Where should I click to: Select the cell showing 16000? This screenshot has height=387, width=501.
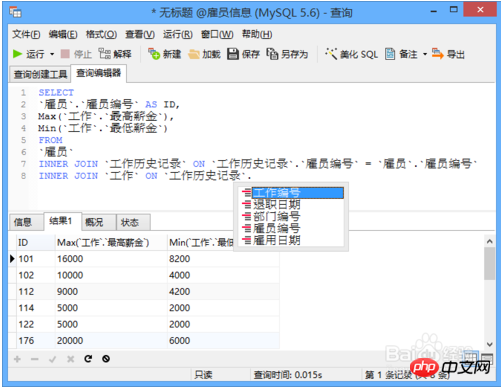(x=111, y=259)
